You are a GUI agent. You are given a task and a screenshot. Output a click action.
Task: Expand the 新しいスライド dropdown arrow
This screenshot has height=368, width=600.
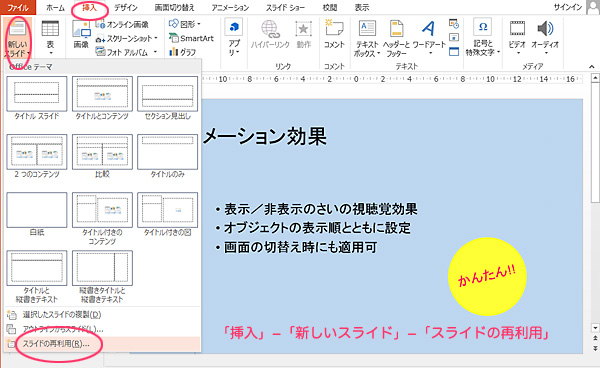[29, 54]
